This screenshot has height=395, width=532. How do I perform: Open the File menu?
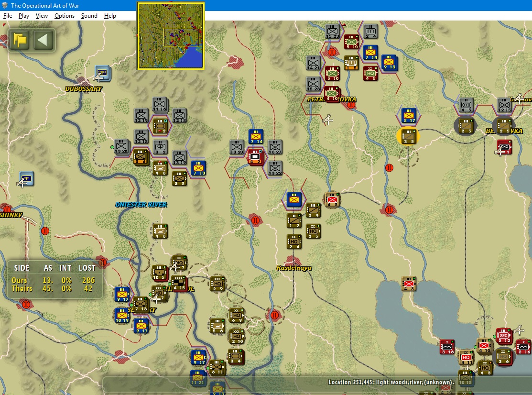coord(8,16)
